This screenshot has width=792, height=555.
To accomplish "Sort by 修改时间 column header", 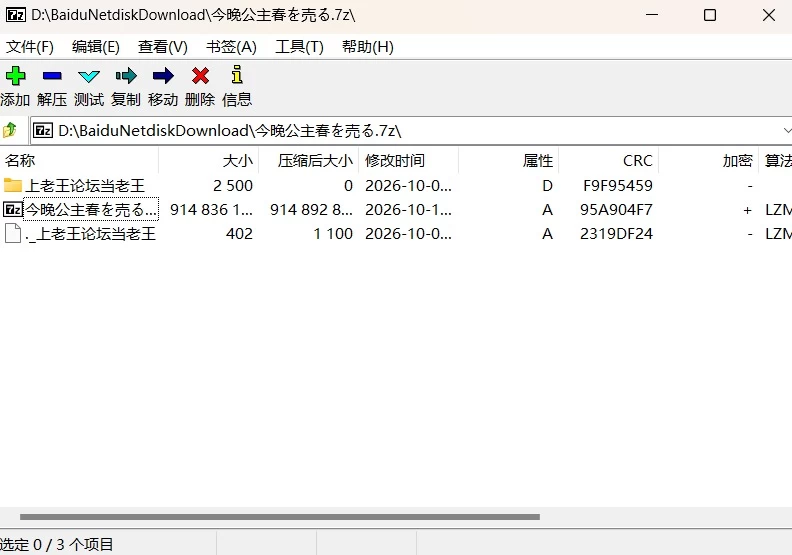I will click(409, 161).
